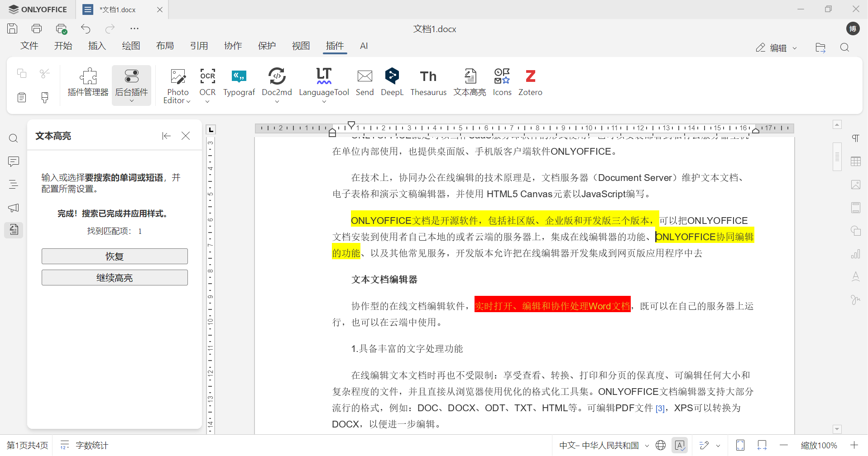Screen dimensions: 868x456
Task: Enable Fit to Page view mode
Action: [740, 445]
